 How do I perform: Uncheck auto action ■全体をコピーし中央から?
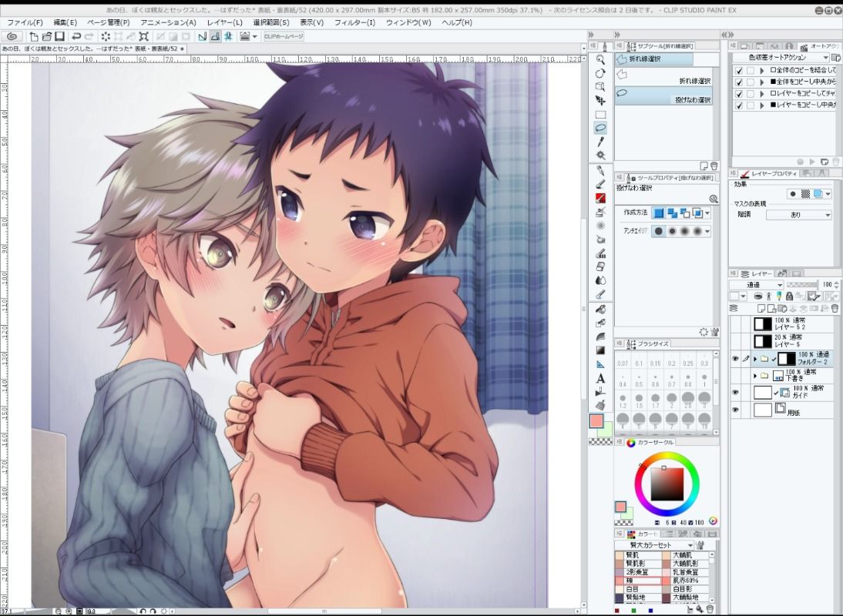739,82
